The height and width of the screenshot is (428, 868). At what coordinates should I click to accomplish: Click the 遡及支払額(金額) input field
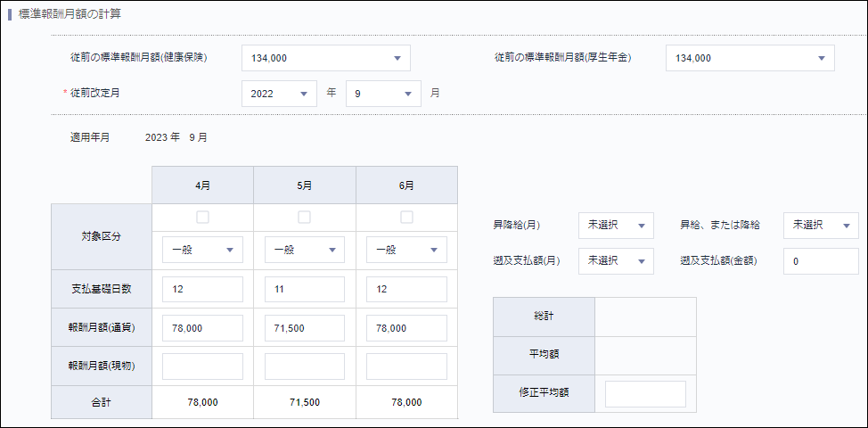tap(820, 261)
